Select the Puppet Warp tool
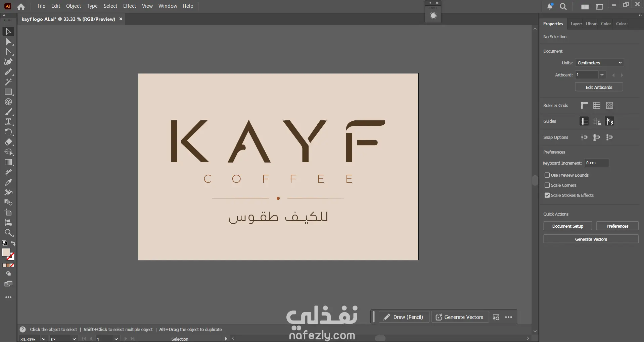The height and width of the screenshot is (342, 644). point(8,192)
